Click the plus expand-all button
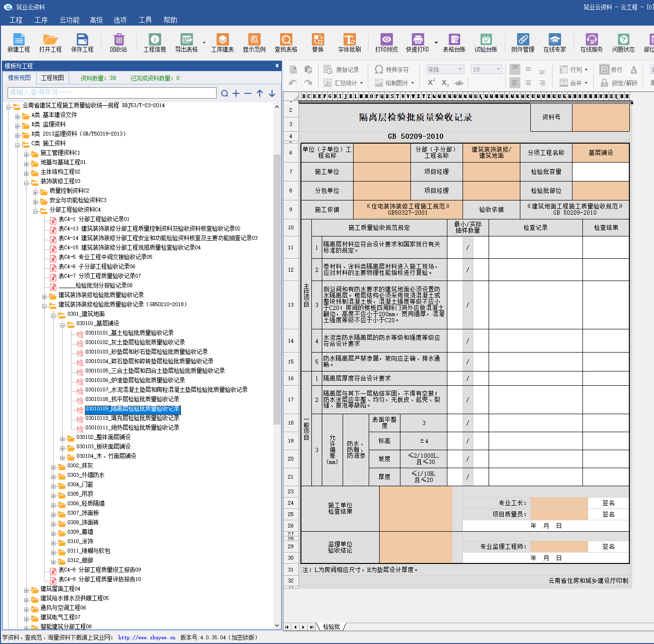This screenshot has height=644, width=654. point(236,93)
